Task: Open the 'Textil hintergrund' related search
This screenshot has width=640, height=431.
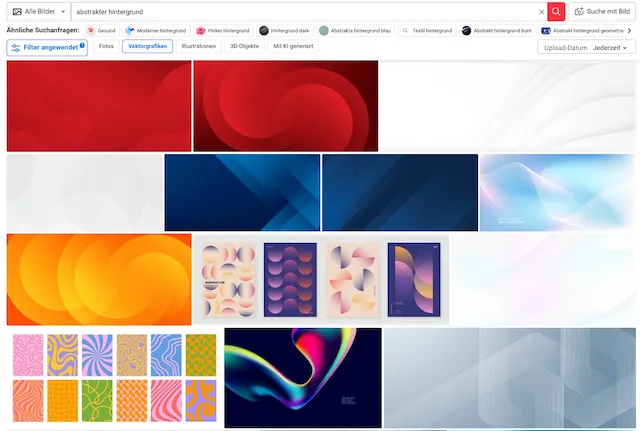Action: click(427, 31)
